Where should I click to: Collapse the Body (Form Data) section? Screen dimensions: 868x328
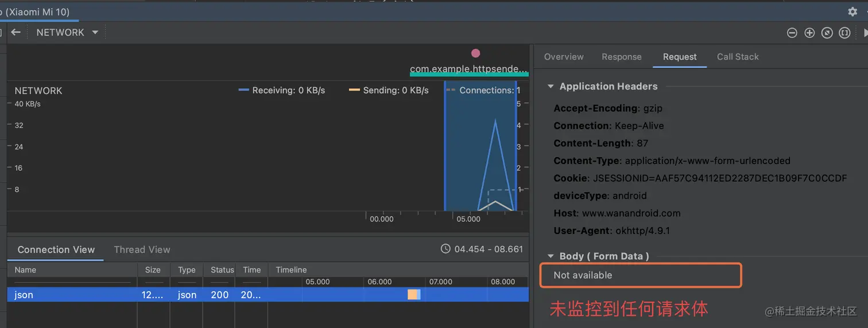click(551, 256)
